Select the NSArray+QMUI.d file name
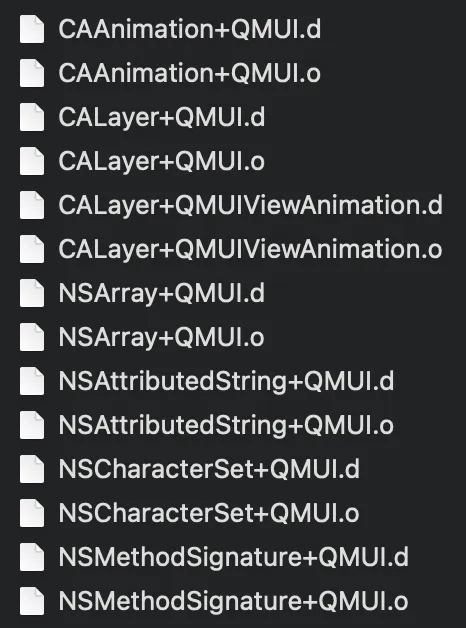 (162, 294)
